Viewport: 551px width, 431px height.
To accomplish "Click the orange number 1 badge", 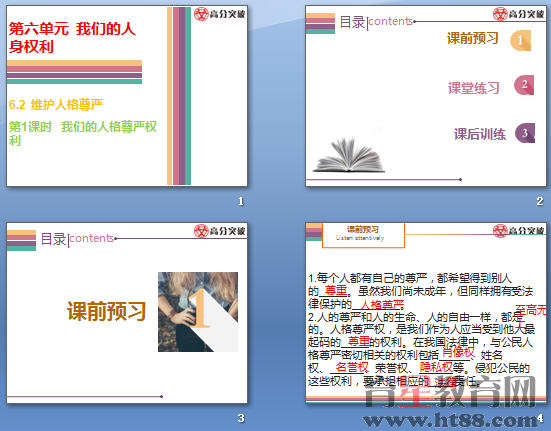I will click(x=520, y=41).
